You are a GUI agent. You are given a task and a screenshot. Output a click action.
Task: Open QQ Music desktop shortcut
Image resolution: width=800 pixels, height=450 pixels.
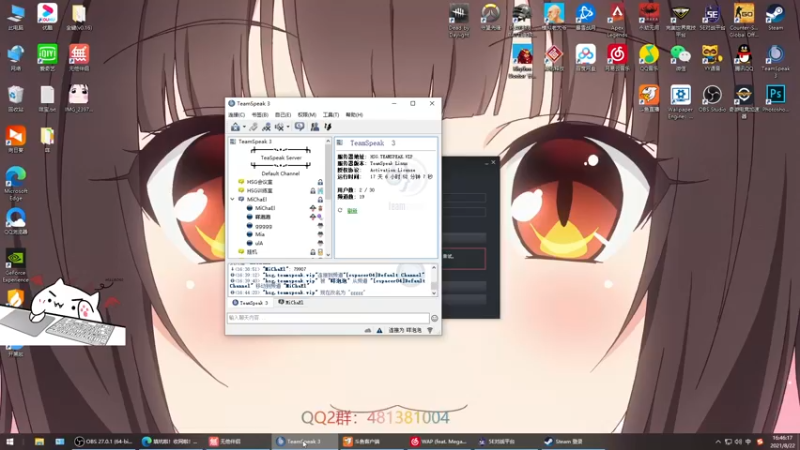point(648,58)
